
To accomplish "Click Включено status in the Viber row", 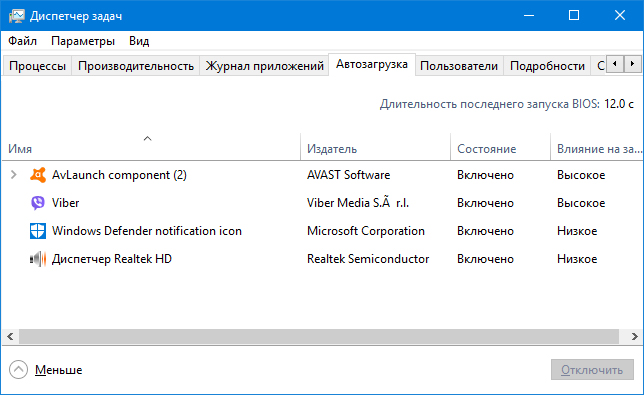I will click(485, 203).
